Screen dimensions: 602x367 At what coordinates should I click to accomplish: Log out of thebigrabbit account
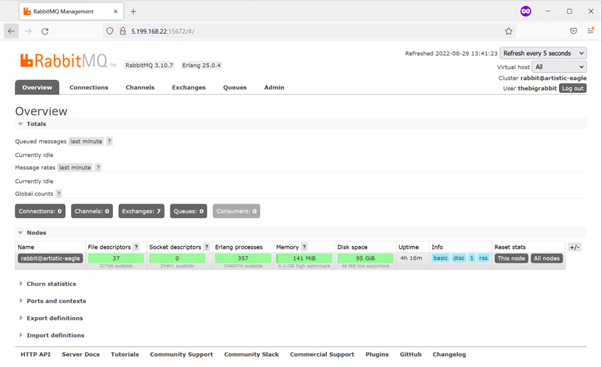pos(572,88)
